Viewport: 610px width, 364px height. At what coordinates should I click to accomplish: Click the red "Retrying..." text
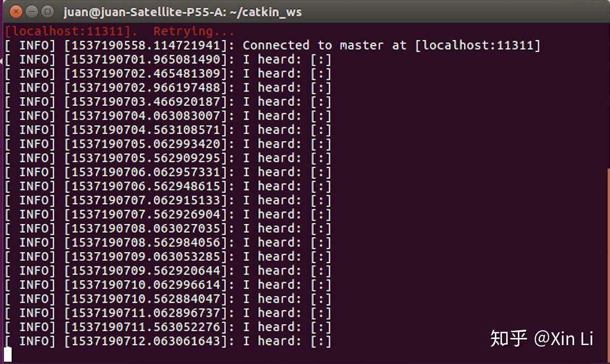coord(193,32)
